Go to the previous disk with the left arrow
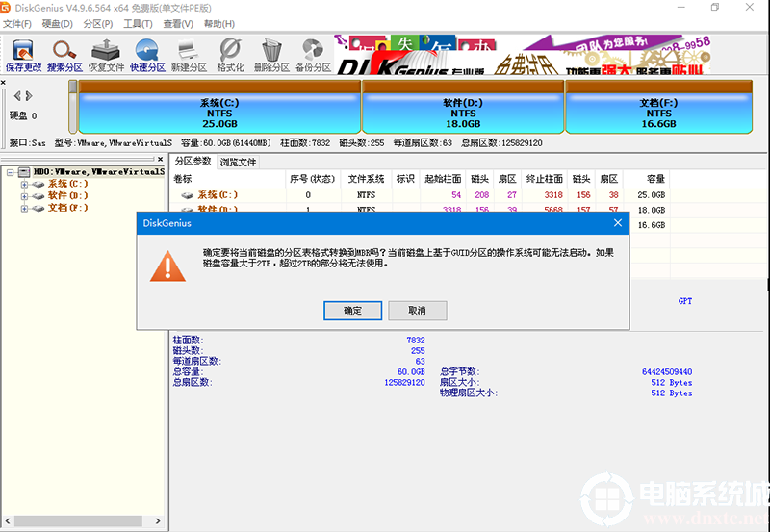 pyautogui.click(x=17, y=95)
